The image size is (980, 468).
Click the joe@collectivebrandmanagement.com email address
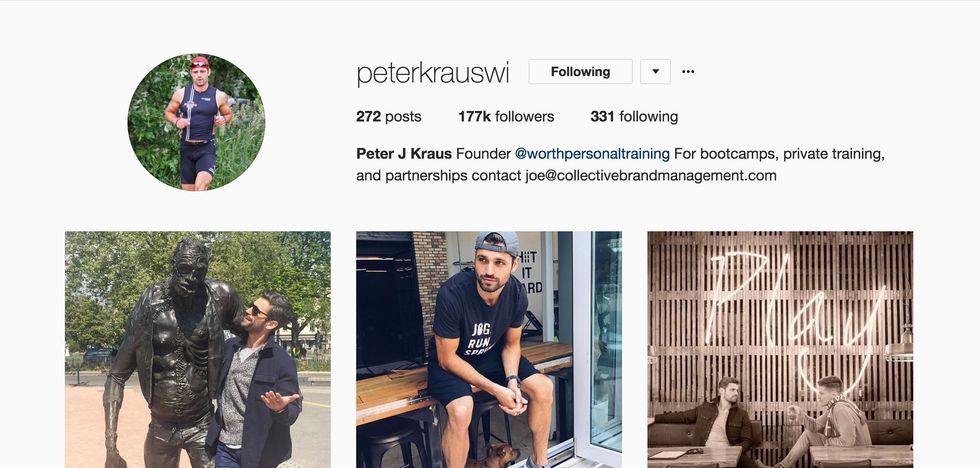click(650, 176)
